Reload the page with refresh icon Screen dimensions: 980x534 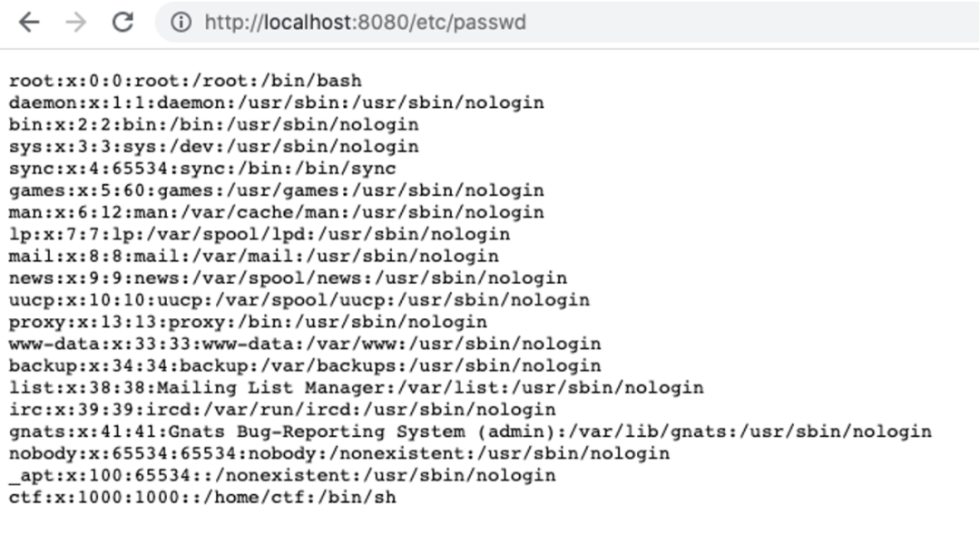point(122,23)
